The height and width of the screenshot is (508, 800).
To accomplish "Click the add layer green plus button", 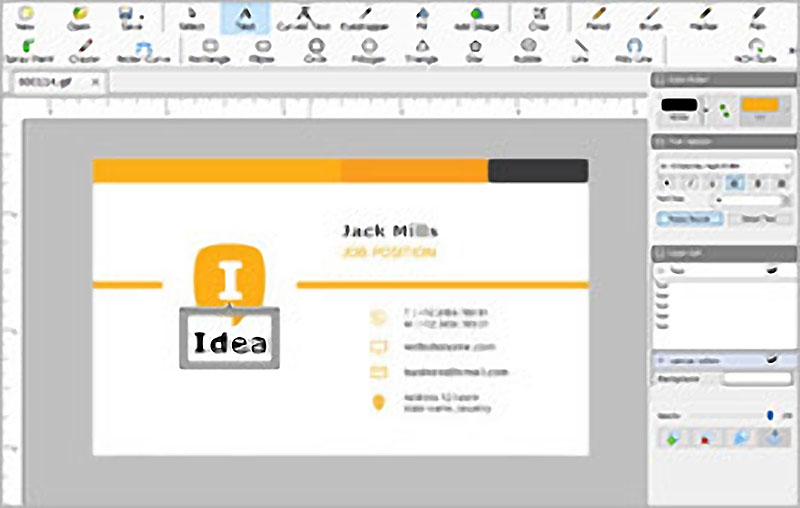I will click(x=672, y=438).
